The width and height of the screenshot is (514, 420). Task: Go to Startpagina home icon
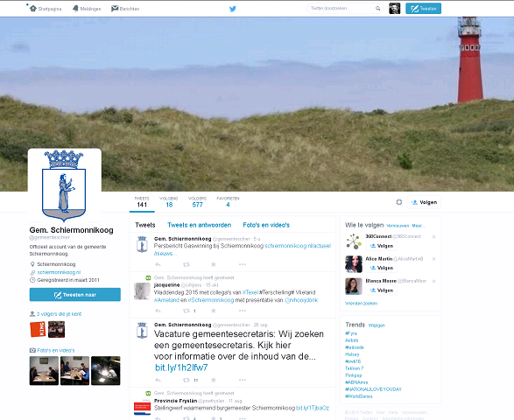(x=33, y=9)
